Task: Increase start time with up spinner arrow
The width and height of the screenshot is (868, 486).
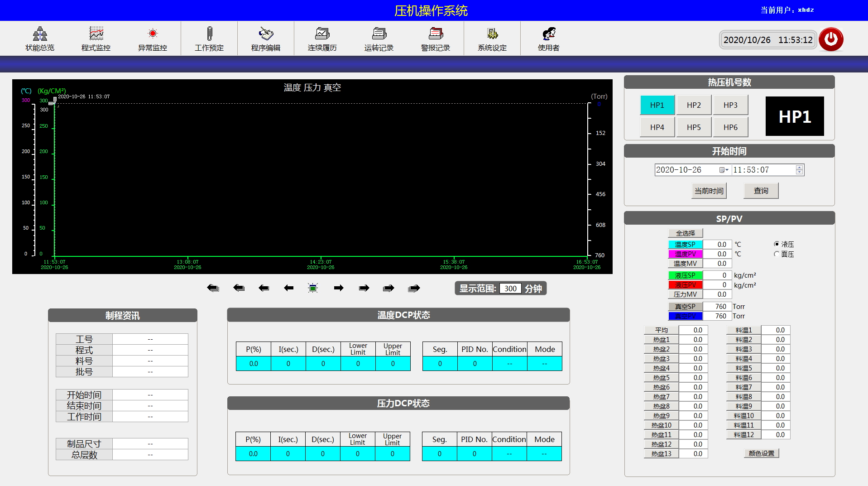Action: (799, 168)
